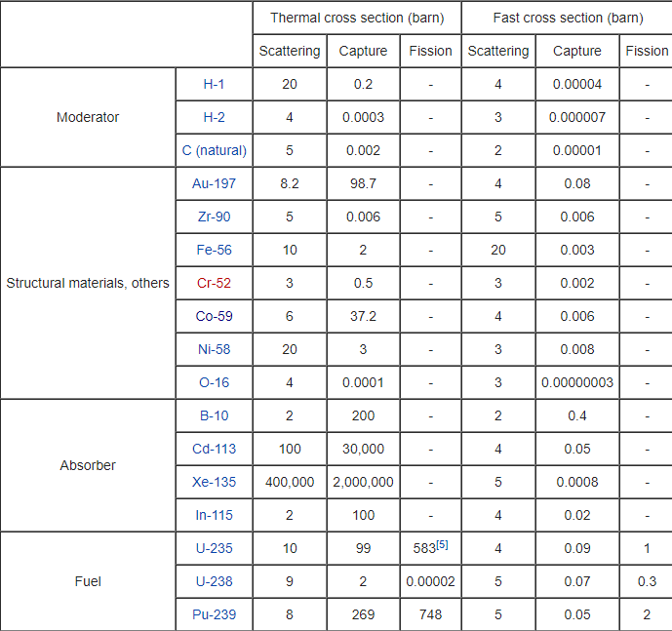Open the H-1 isotope link
The height and width of the screenshot is (631, 672).
coord(214,85)
